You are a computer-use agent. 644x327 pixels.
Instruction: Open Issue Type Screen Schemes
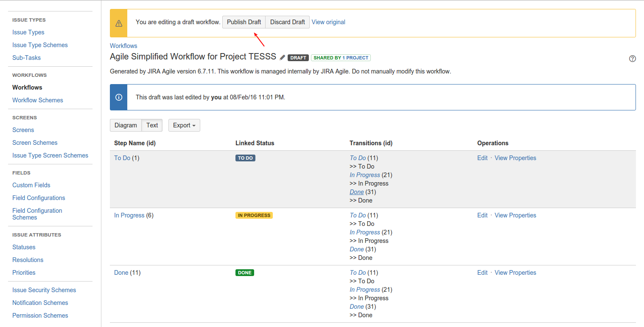(50, 155)
